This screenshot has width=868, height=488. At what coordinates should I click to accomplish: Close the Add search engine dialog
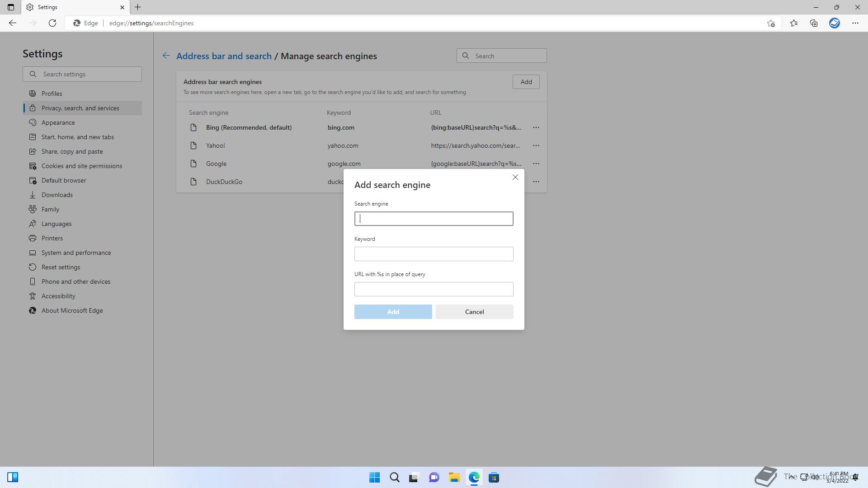click(515, 177)
